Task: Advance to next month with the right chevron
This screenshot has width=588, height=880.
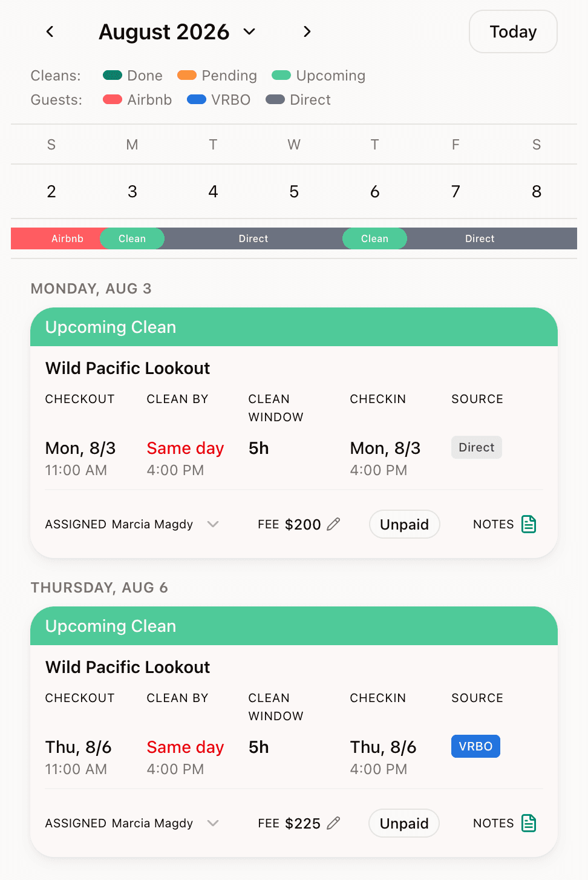Action: coord(307,31)
